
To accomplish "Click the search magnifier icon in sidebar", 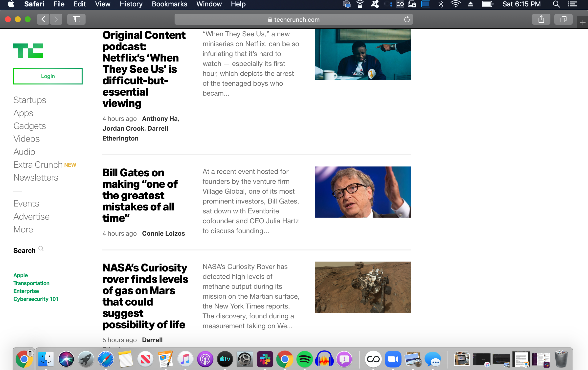I will pos(41,249).
